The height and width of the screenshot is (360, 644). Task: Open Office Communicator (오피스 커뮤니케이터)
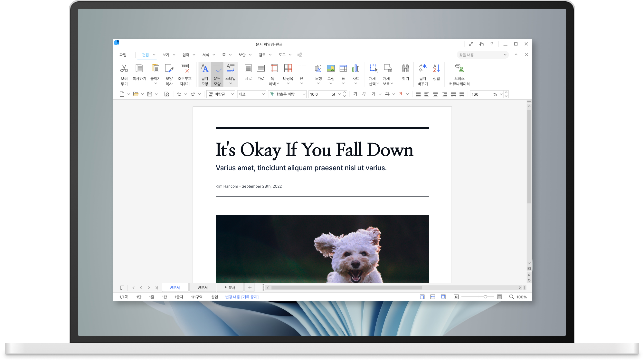(x=459, y=68)
